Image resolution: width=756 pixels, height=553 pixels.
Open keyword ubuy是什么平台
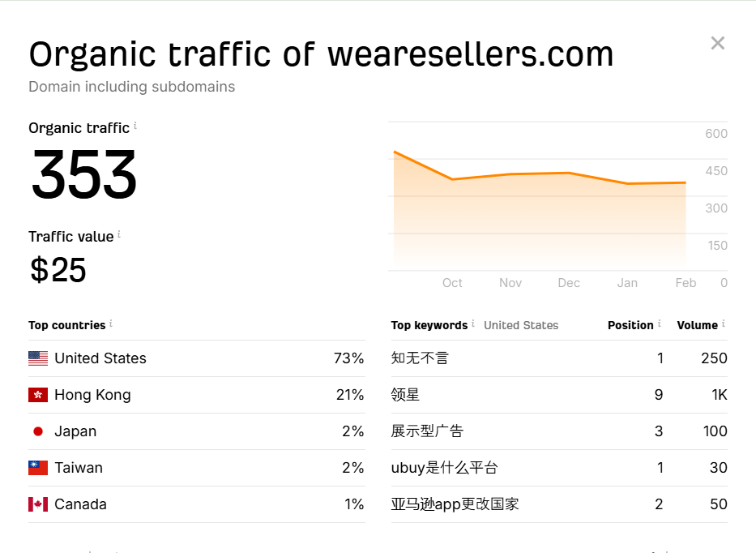[444, 468]
